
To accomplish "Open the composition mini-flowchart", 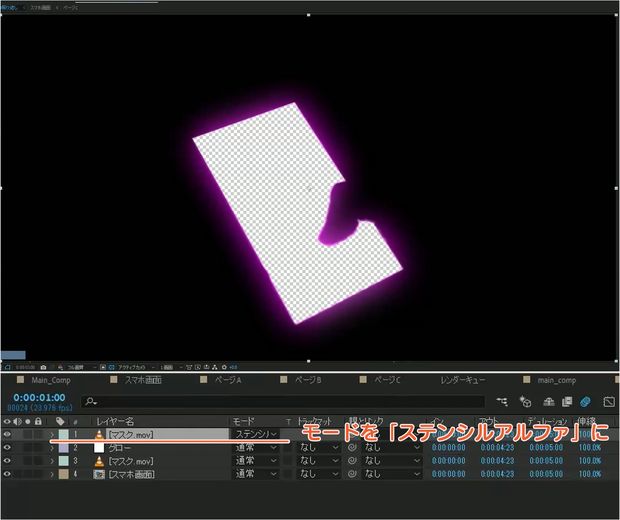I will point(502,402).
